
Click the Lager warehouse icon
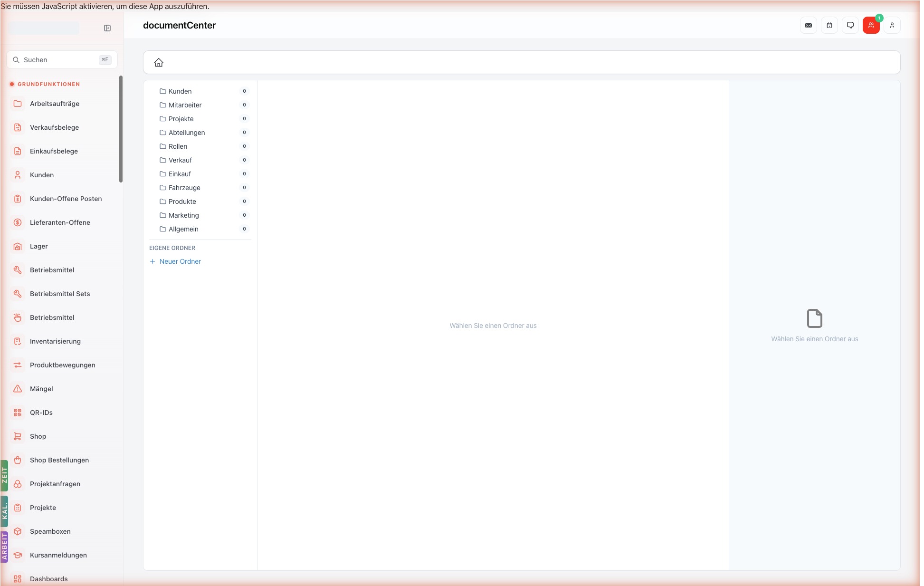(18, 246)
